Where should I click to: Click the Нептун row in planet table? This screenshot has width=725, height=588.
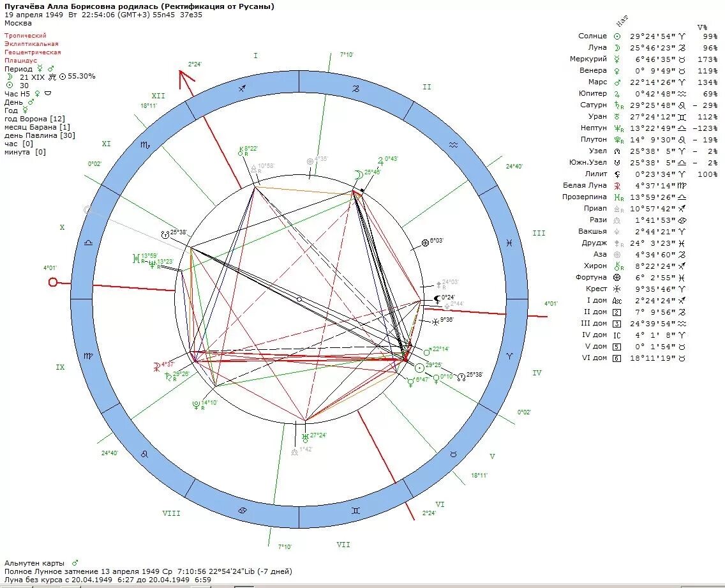(x=648, y=128)
